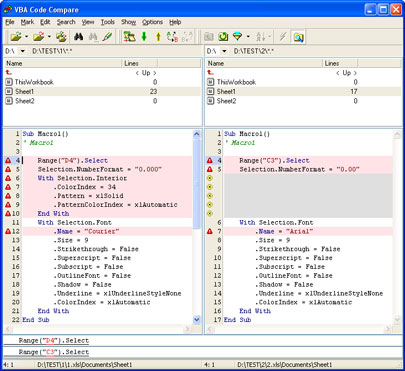Select Sheet2 in left file list
The image size is (405, 371).
coord(24,101)
